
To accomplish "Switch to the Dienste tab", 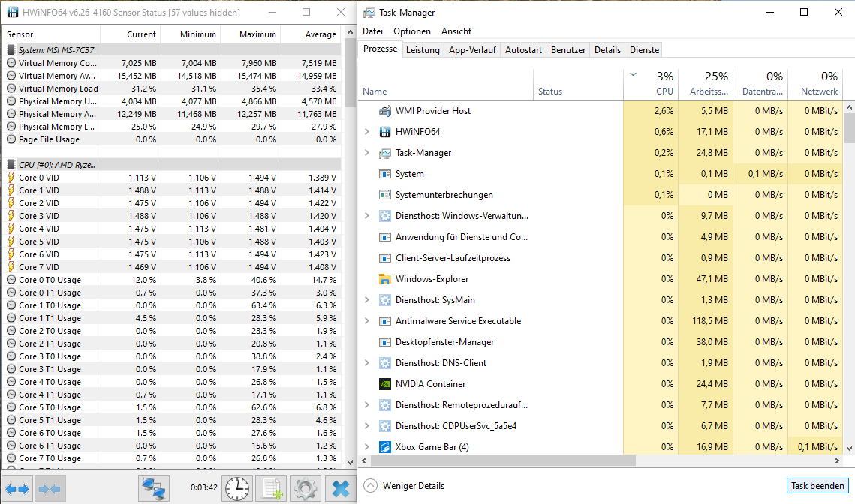I will tap(645, 50).
